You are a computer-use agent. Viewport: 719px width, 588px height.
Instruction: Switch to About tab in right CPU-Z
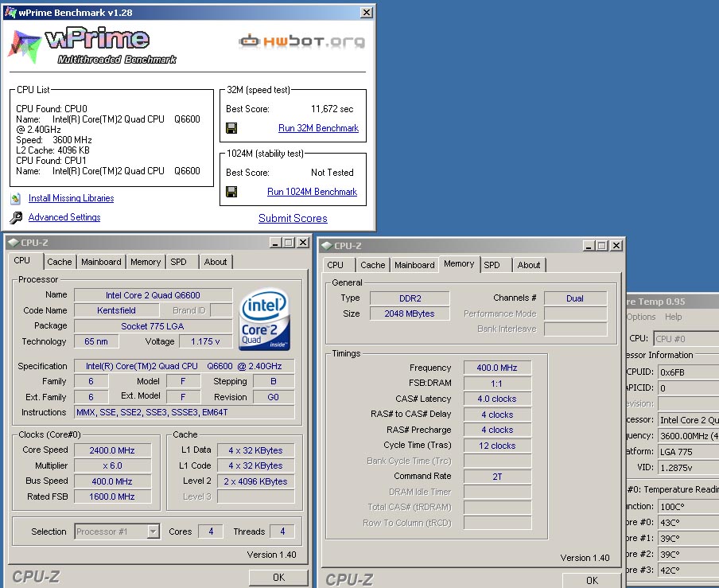(529, 265)
